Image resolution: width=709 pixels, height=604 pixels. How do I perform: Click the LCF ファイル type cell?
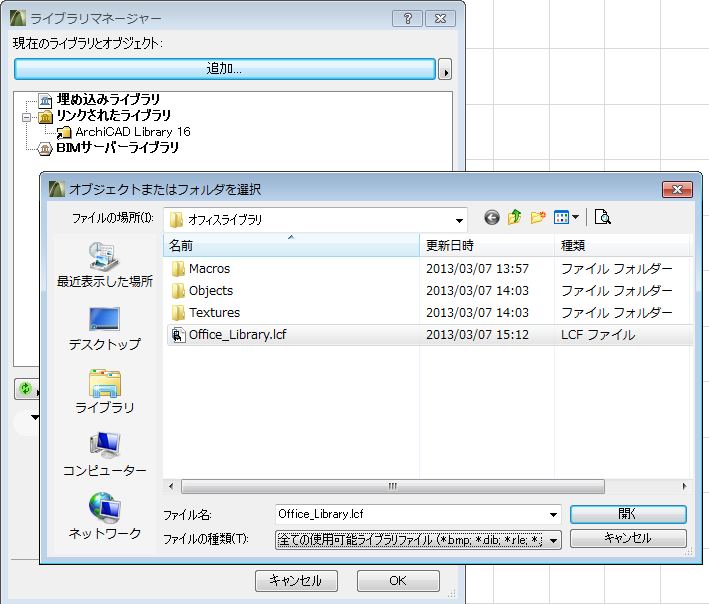tap(598, 335)
